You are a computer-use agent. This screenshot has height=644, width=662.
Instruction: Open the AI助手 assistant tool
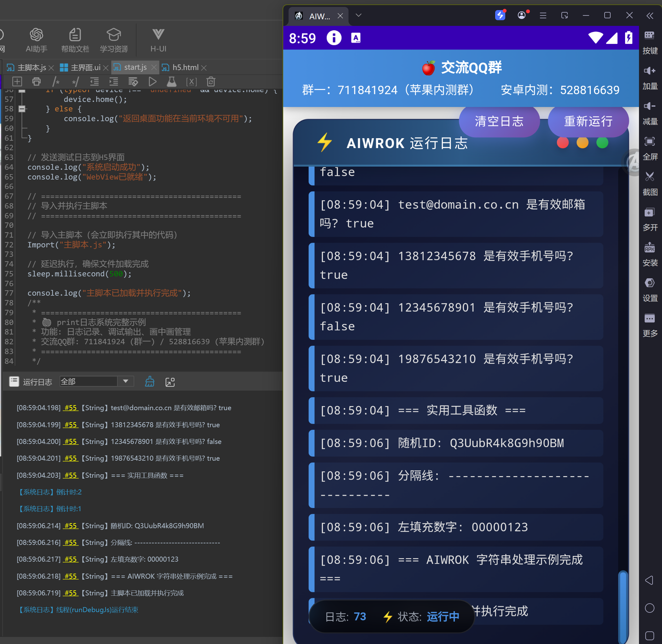(37, 40)
